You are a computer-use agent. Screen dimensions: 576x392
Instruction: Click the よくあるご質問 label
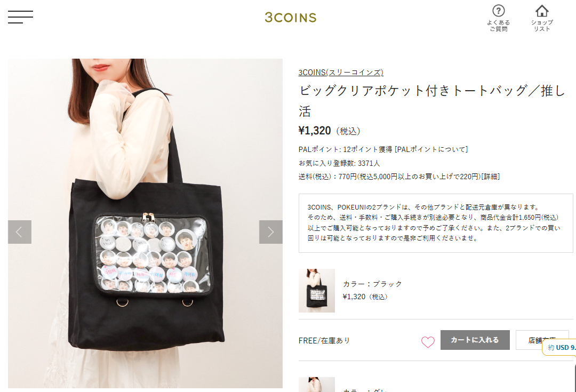[x=499, y=26]
